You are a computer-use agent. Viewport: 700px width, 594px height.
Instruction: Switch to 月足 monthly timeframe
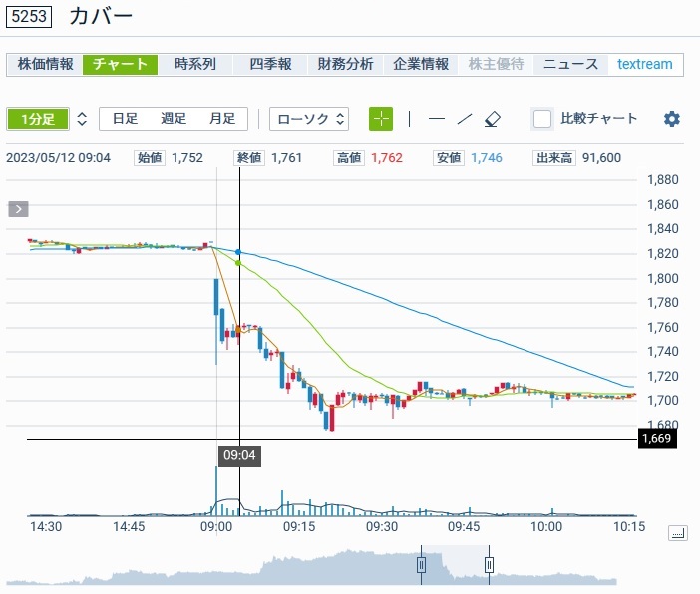coord(222,118)
